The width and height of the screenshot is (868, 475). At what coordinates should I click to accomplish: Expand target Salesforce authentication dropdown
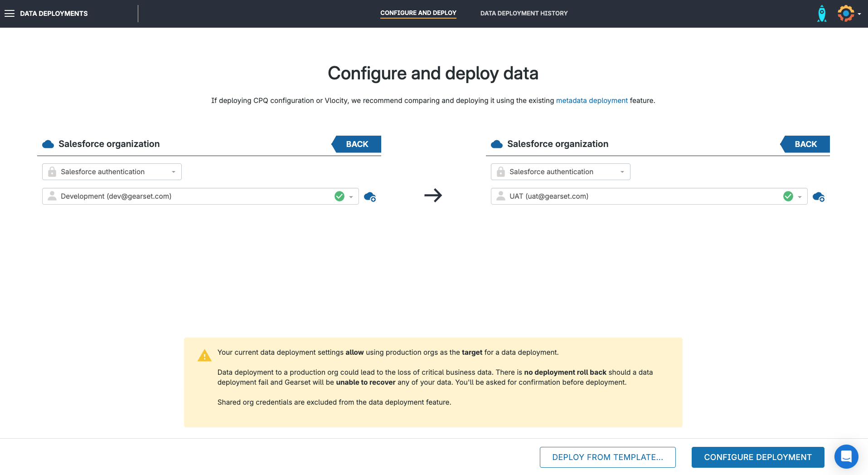(560, 172)
